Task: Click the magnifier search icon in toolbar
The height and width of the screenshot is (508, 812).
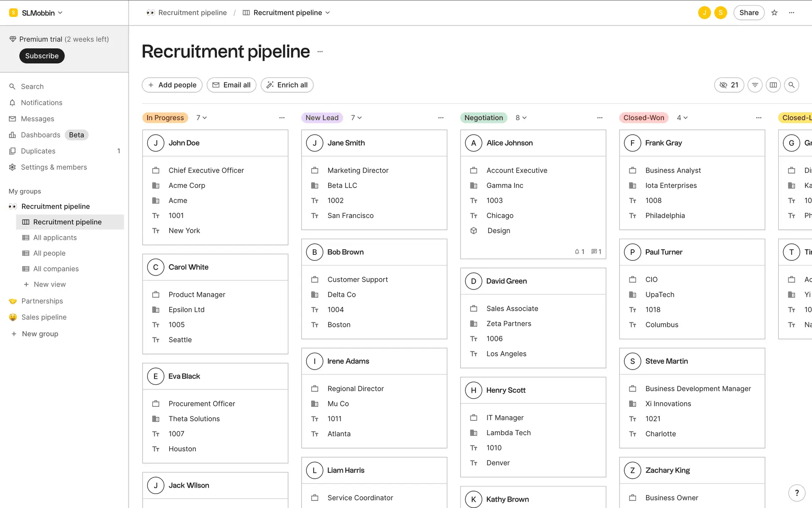Action: [x=791, y=85]
